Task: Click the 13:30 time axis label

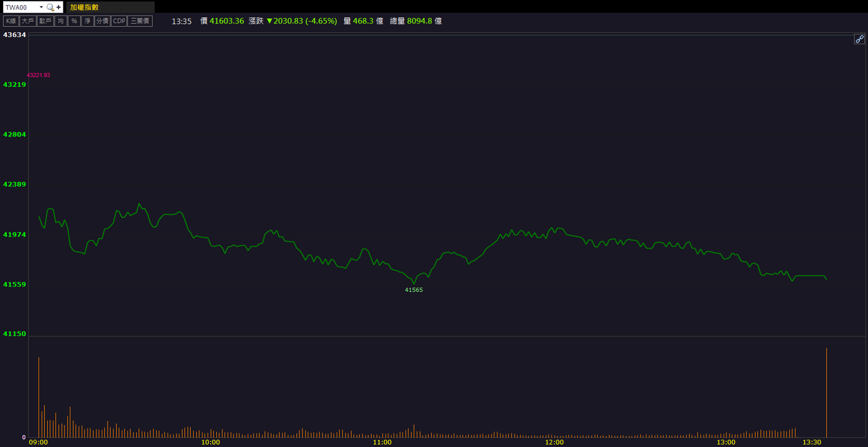Action: [x=812, y=443]
